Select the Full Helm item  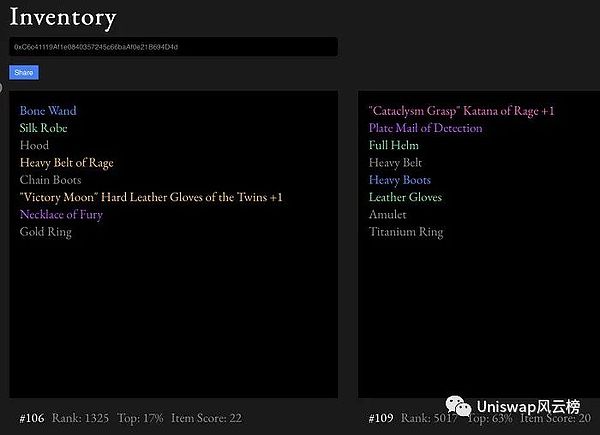coord(394,146)
